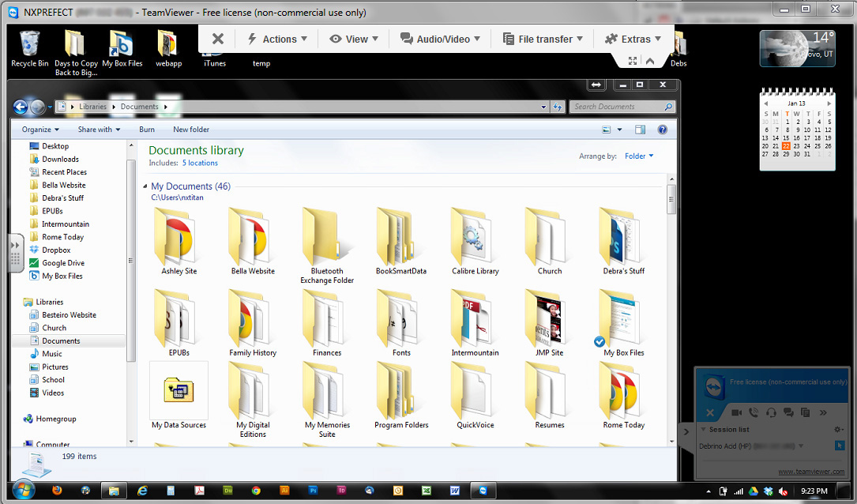Image resolution: width=857 pixels, height=504 pixels.
Task: Open the Extras menu
Action: pyautogui.click(x=633, y=39)
